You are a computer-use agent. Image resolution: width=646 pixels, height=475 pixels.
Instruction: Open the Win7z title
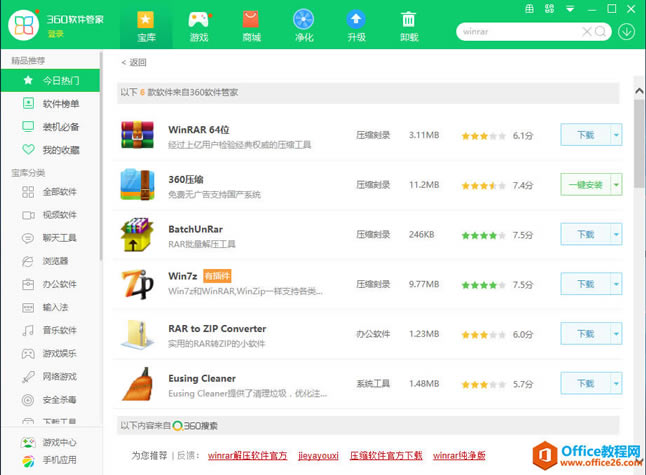point(183,276)
